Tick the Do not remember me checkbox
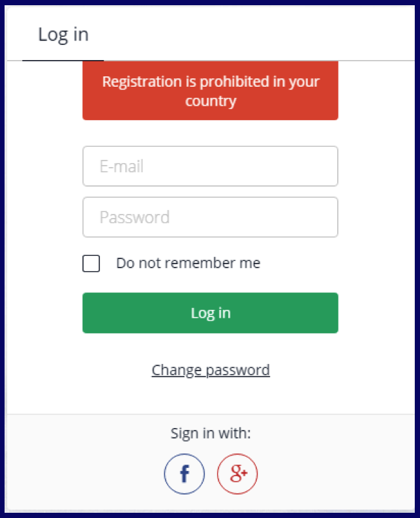The width and height of the screenshot is (420, 518). click(x=91, y=264)
